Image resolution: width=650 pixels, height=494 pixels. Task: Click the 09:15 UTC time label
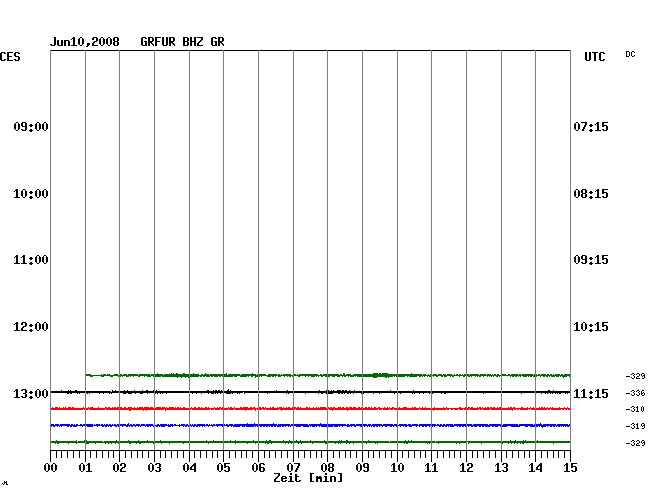tap(591, 260)
